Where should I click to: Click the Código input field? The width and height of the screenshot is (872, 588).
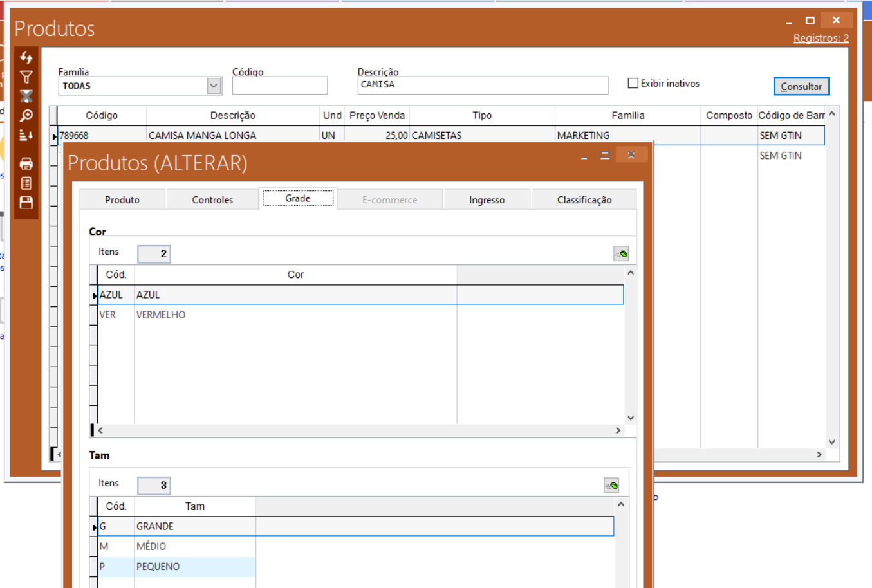click(279, 86)
